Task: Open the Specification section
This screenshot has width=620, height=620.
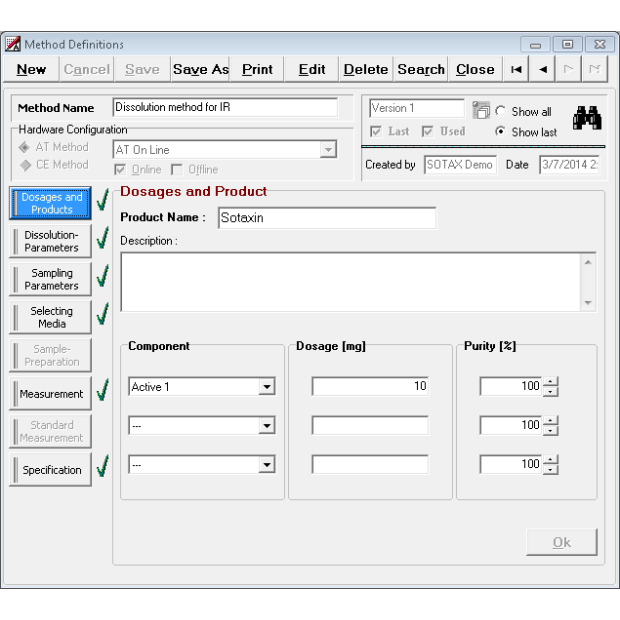Action: tap(51, 470)
